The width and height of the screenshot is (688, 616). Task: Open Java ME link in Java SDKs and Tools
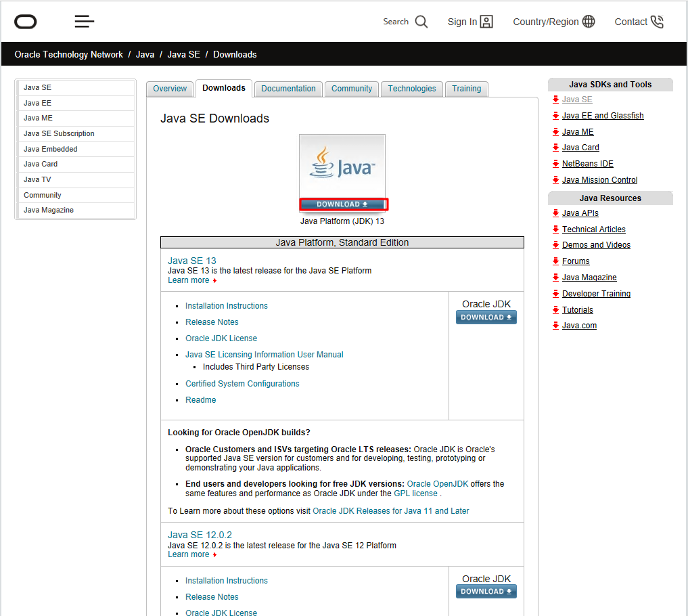click(578, 132)
